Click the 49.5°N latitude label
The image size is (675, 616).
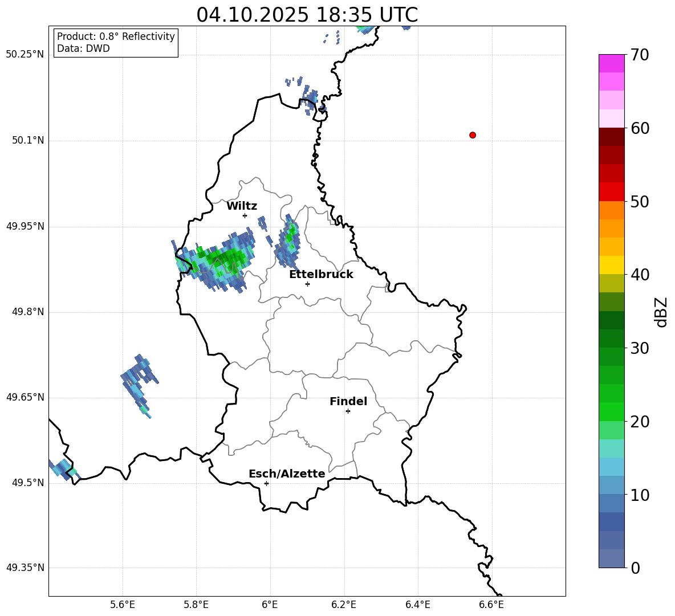(28, 483)
